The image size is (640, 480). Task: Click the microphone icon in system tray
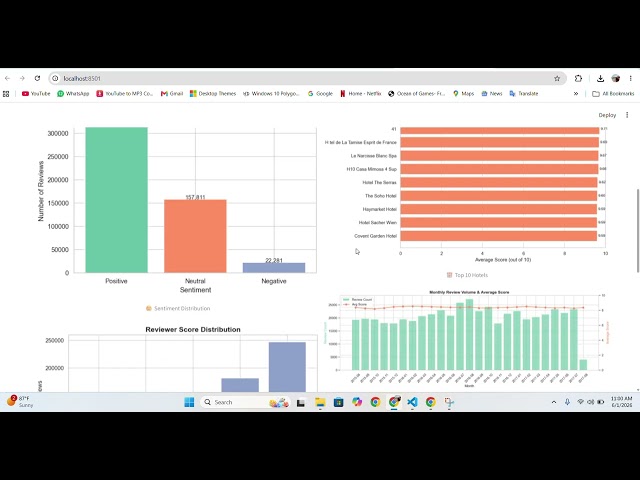tap(567, 402)
